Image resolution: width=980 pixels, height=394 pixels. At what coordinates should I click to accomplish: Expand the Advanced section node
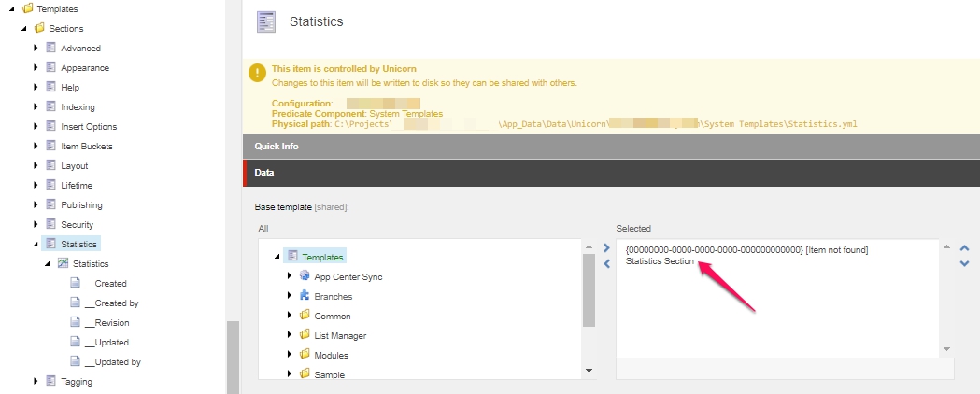pos(36,48)
